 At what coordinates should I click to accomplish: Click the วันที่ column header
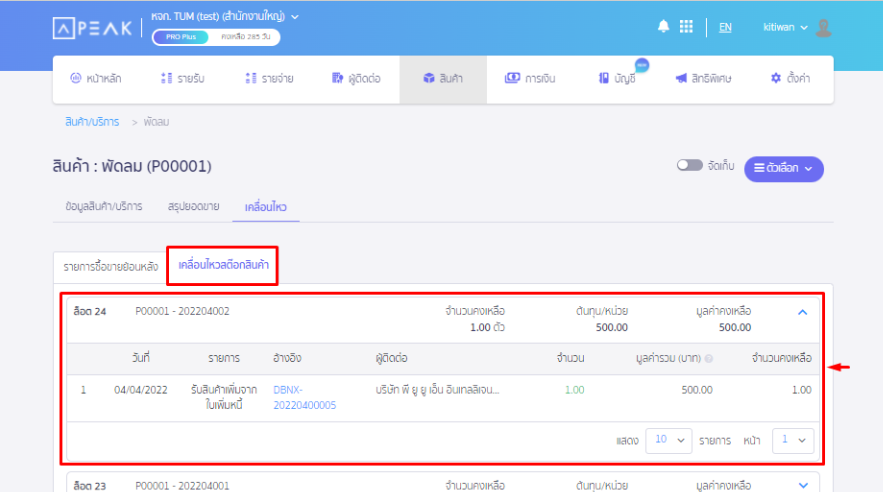tap(141, 358)
